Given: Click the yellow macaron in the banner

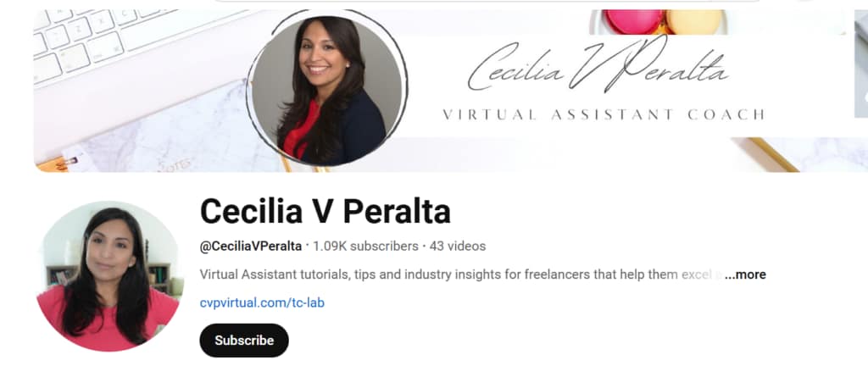Looking at the screenshot, I should point(695,21).
